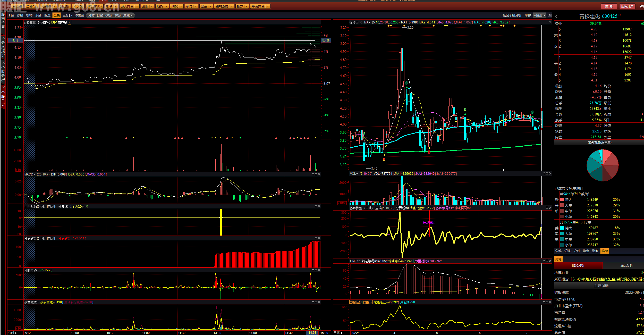
Task: Select the 冲击波 view mode
Action: (x=79, y=15)
